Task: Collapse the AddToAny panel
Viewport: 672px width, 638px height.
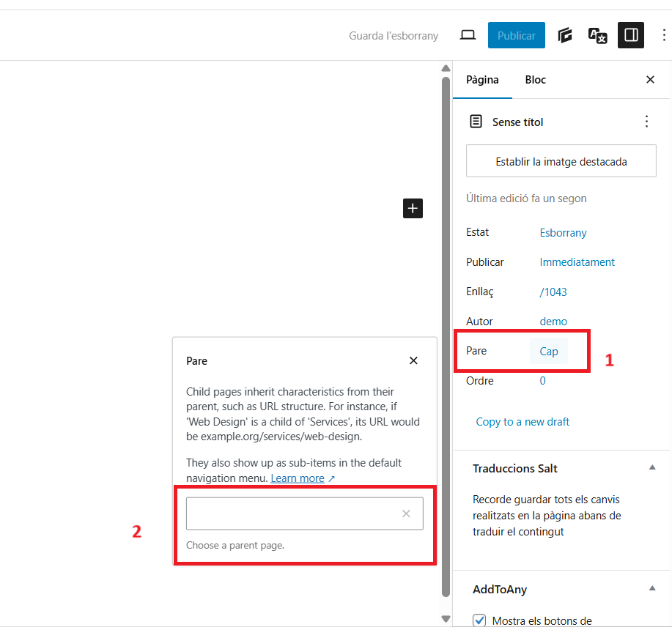Action: point(652,589)
